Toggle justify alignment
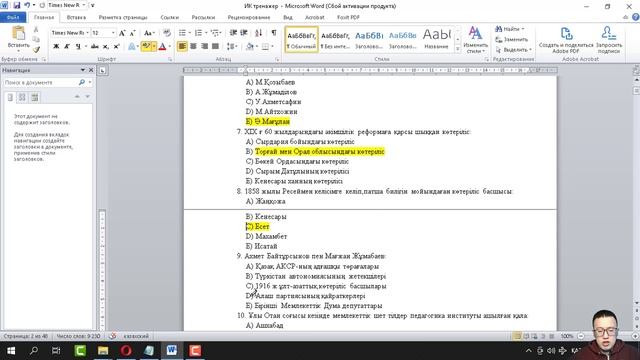Viewport: 640px width, 360px height. tap(215, 47)
